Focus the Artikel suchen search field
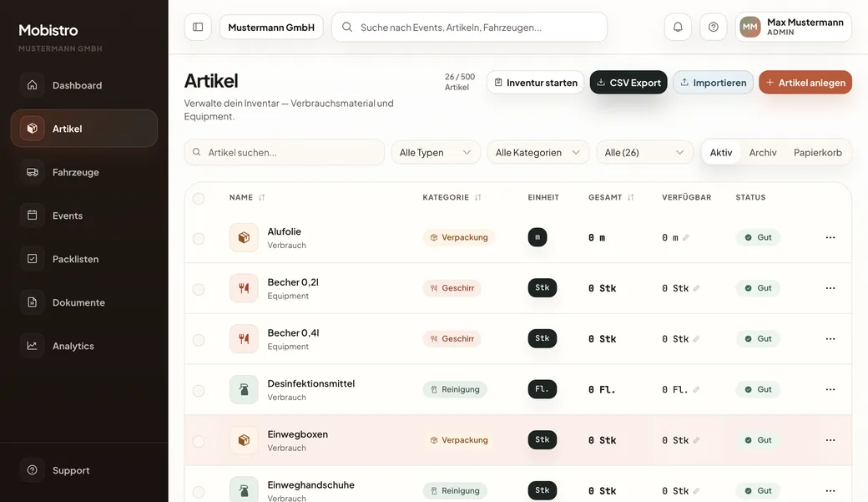This screenshot has height=502, width=868. click(285, 152)
